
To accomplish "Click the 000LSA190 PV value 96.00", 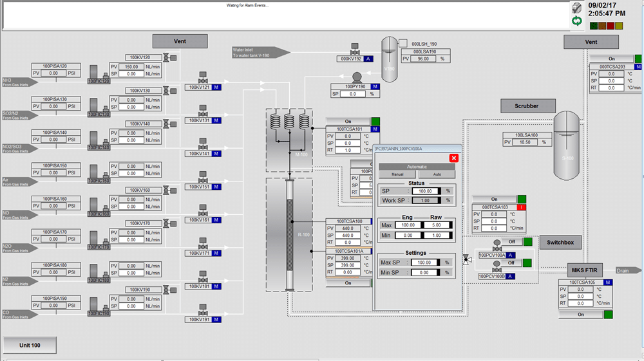I will coord(424,59).
